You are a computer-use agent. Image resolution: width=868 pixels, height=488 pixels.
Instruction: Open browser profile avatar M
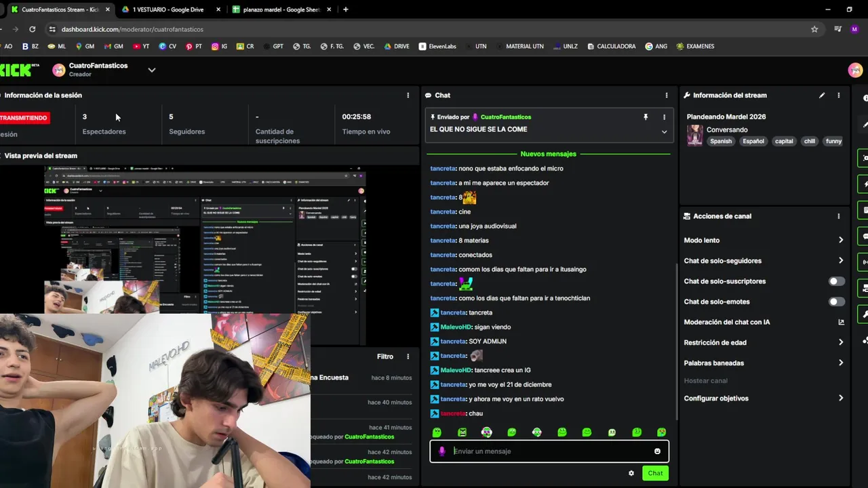point(854,29)
